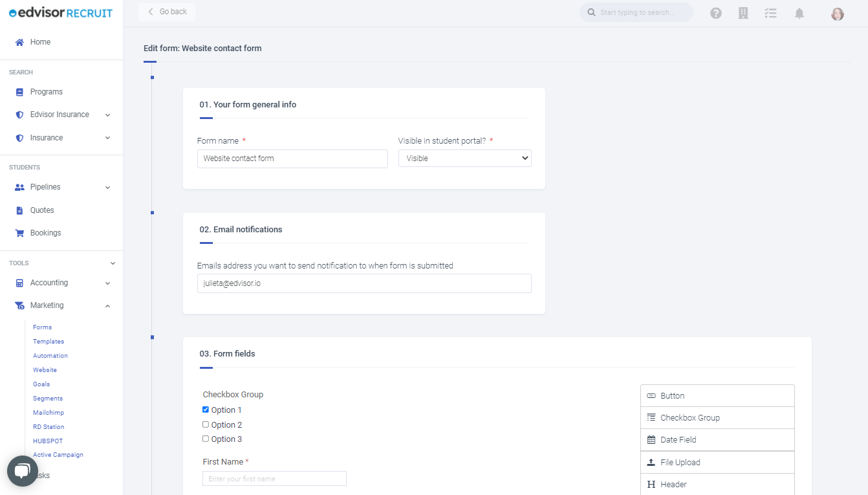
Task: Check Option 3 checkbox
Action: (x=206, y=439)
